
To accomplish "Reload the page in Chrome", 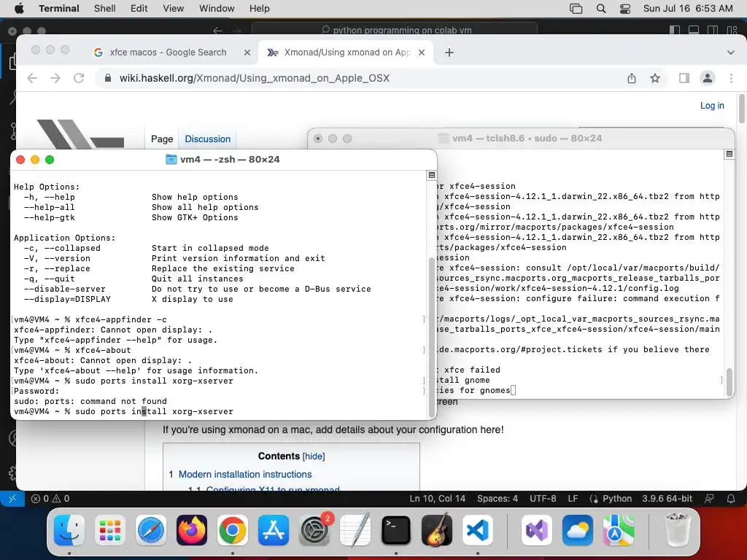I will pos(79,78).
